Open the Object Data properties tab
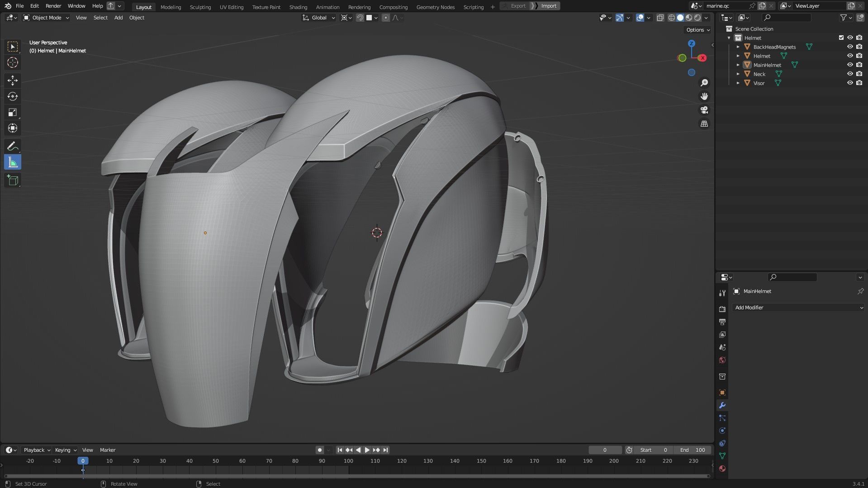The width and height of the screenshot is (868, 488). [722, 456]
